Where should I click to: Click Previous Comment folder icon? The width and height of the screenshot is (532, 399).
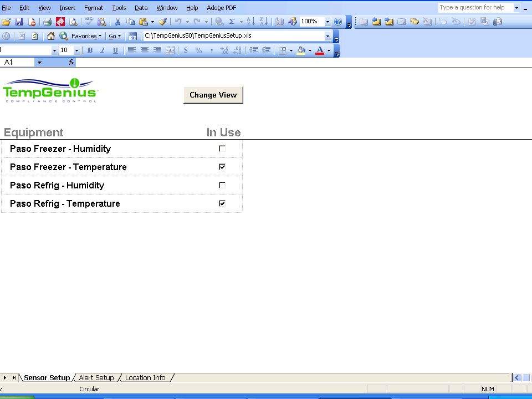(376, 22)
